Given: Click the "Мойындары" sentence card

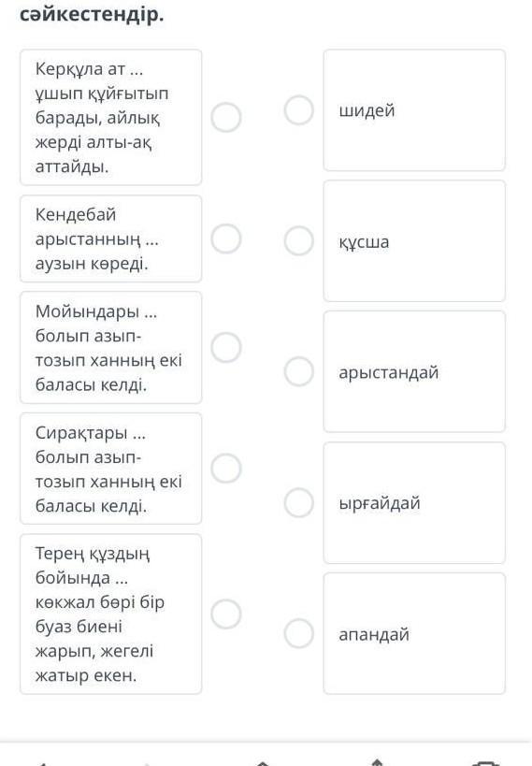Looking at the screenshot, I should click(111, 347).
